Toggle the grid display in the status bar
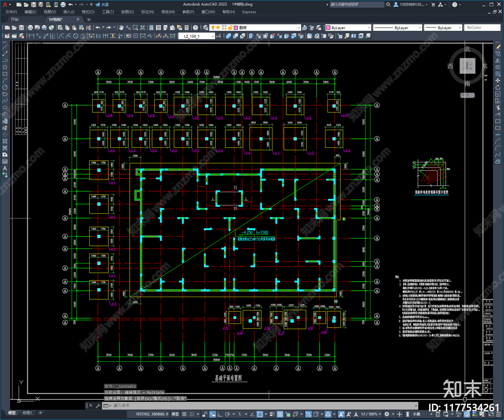This screenshot has height=420, width=504. (x=185, y=414)
